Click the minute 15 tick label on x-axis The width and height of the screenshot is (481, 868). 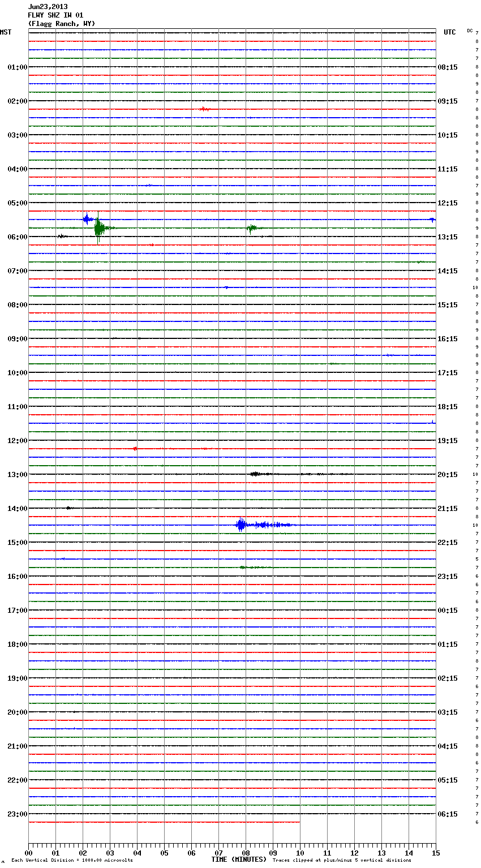(x=436, y=853)
